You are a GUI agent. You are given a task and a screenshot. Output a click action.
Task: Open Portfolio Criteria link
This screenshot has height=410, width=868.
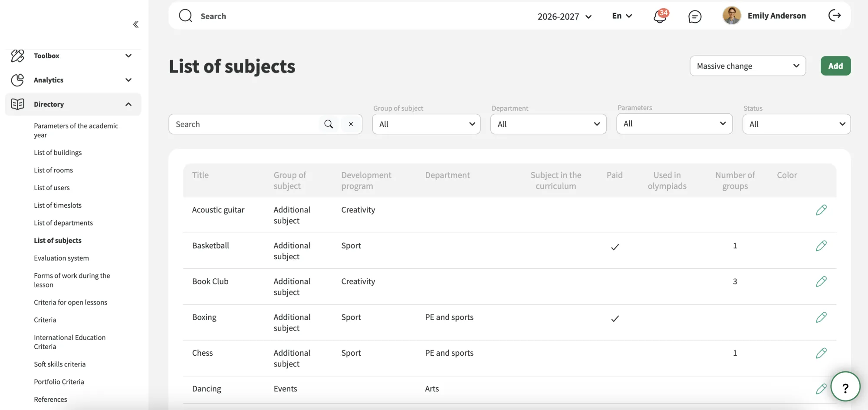click(59, 382)
